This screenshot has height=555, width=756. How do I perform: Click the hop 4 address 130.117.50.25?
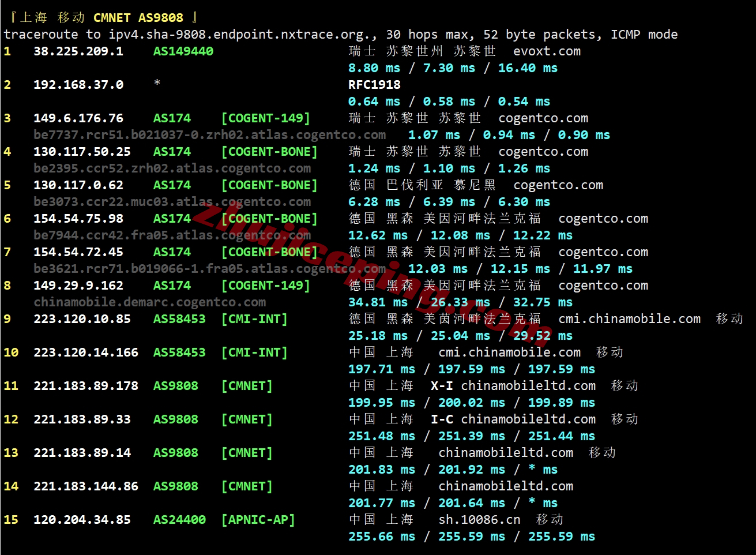82,152
